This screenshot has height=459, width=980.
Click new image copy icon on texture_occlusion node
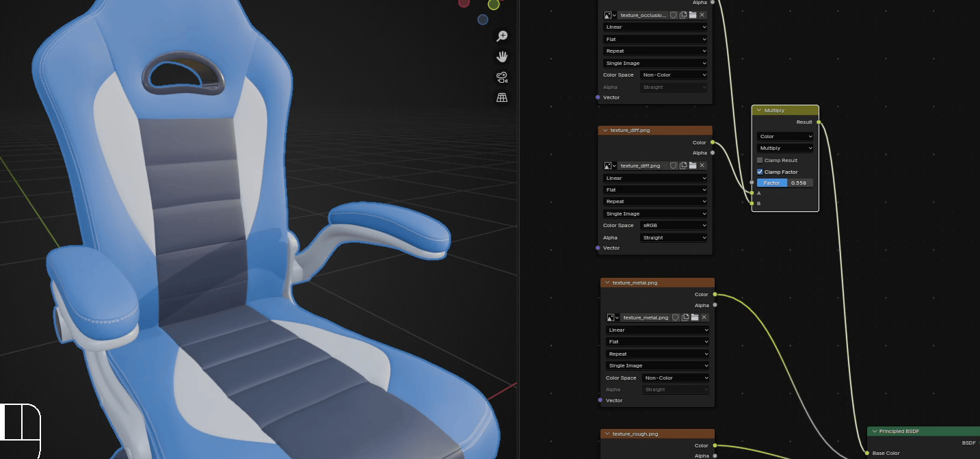[683, 15]
